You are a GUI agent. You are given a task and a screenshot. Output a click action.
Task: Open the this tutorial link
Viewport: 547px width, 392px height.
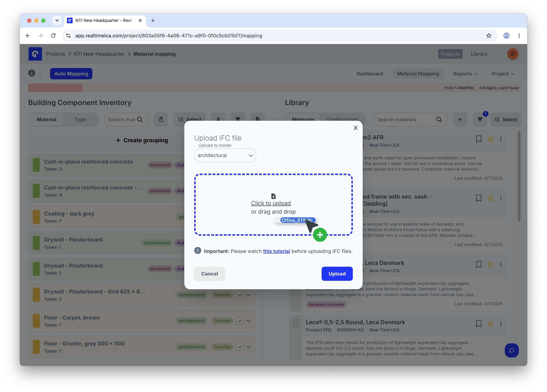tap(276, 251)
